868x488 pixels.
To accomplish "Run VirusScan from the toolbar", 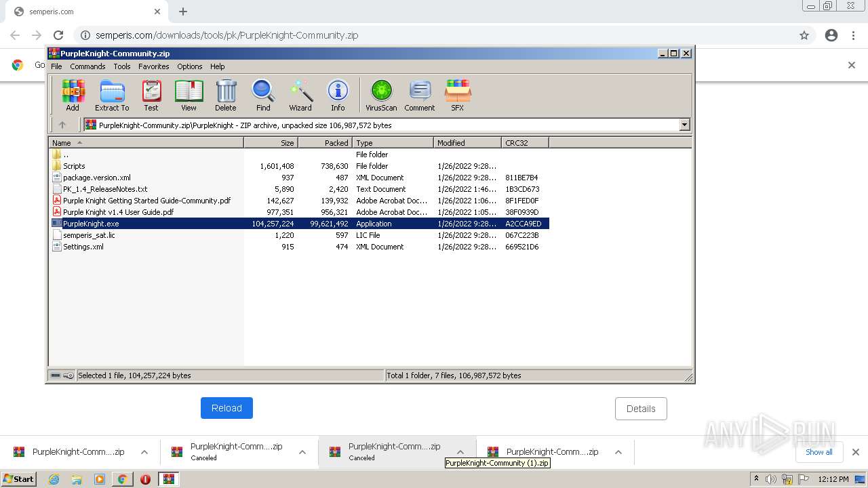I will 381,95.
